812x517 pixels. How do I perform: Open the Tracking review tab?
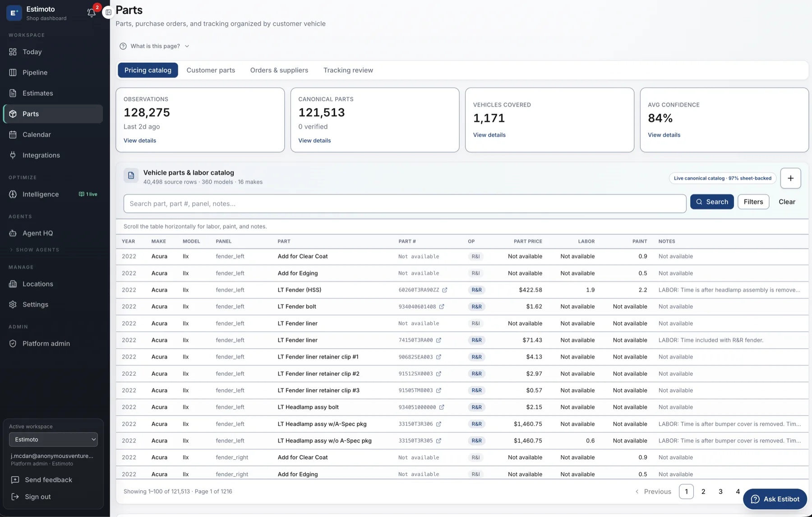(x=348, y=70)
